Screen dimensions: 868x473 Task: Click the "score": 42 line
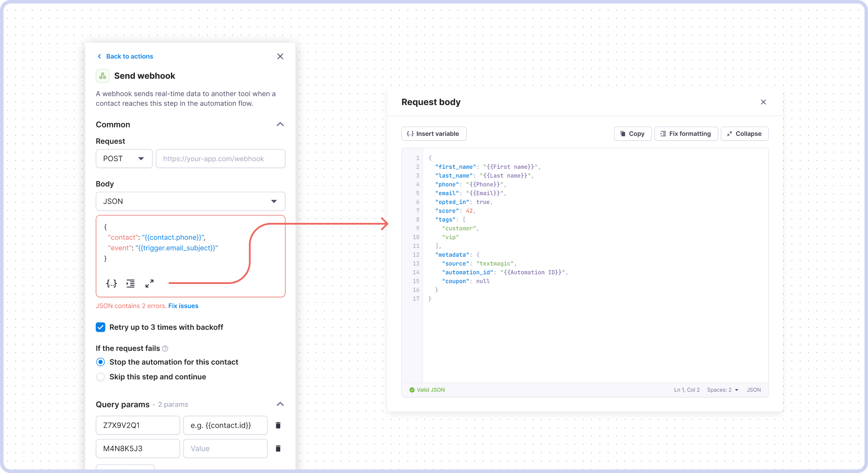455,211
